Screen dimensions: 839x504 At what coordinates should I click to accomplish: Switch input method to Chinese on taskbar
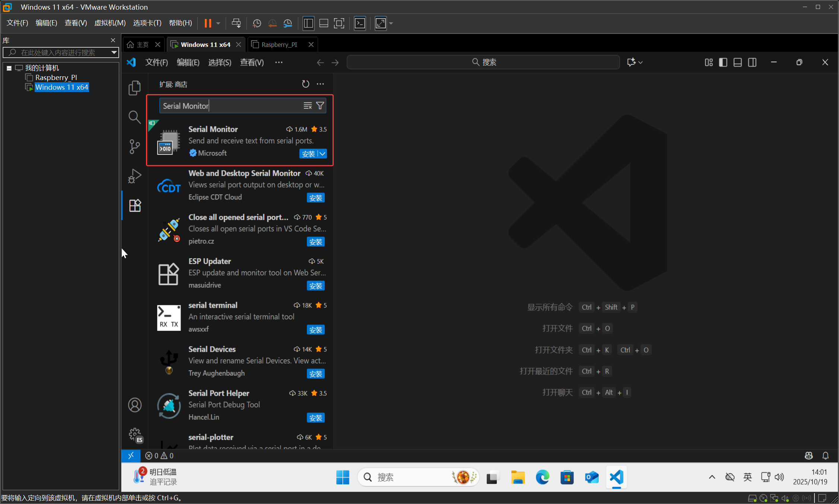tap(747, 477)
